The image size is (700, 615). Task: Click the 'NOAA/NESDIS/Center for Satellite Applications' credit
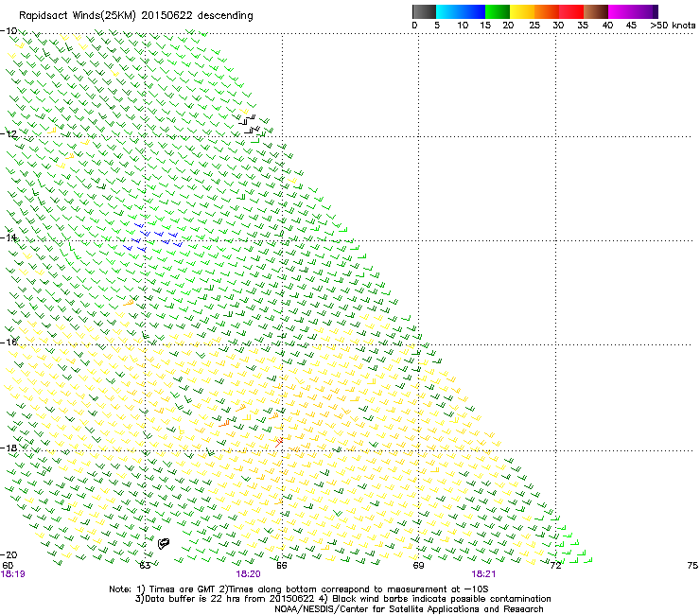pos(409,609)
